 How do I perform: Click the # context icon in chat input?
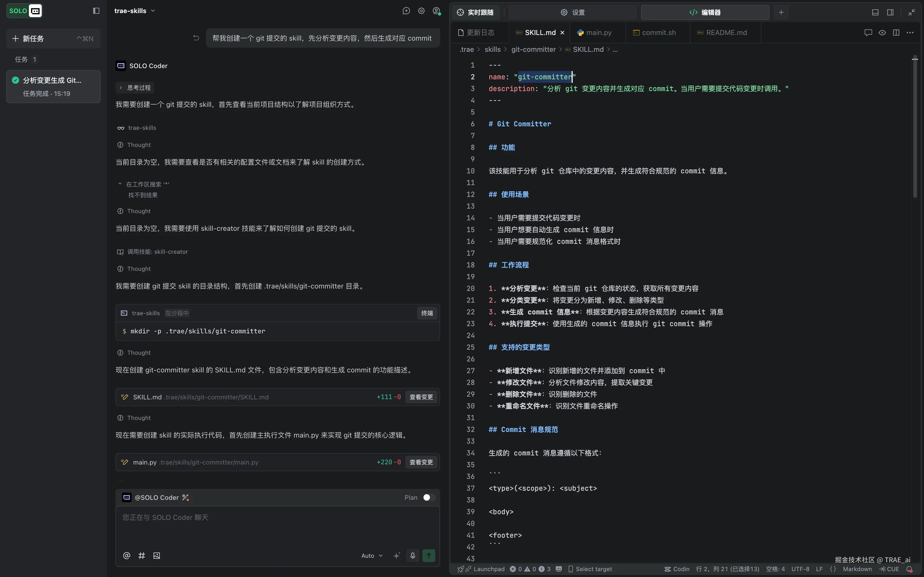coord(142,556)
